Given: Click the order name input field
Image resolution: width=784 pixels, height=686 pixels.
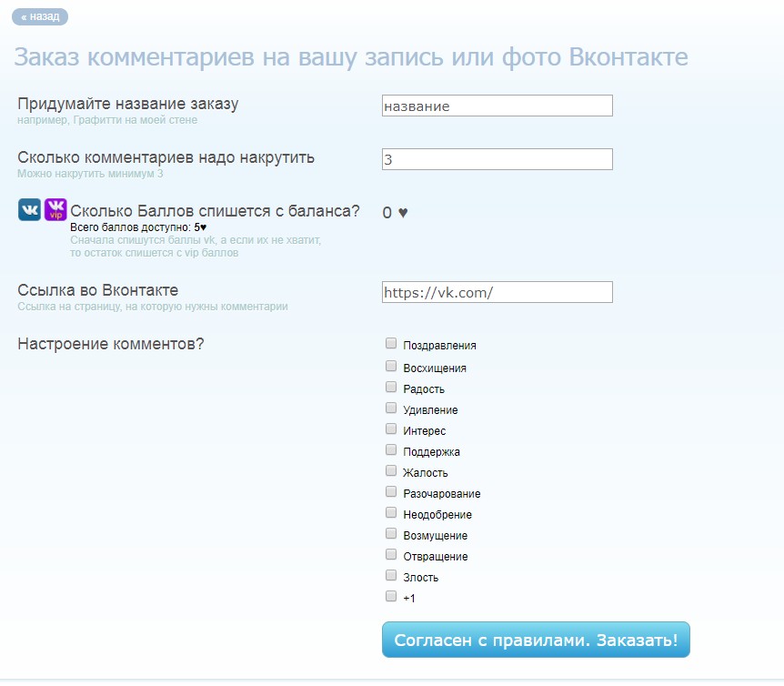Looking at the screenshot, I should coord(497,106).
